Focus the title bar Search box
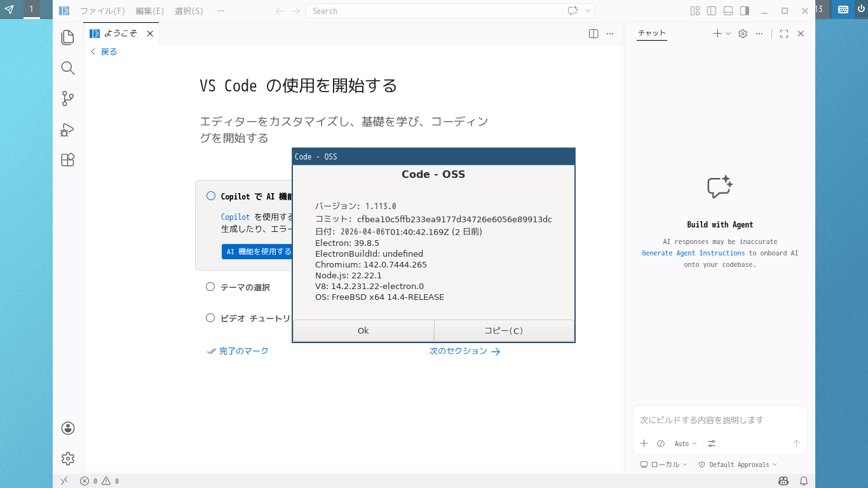 434,11
